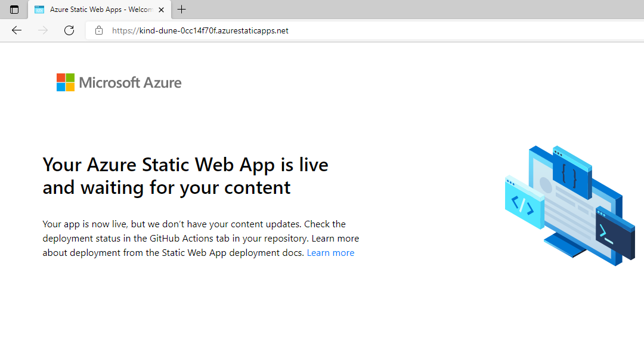Click the Microsoft Azure wordmark text
644x340 pixels.
coord(130,83)
